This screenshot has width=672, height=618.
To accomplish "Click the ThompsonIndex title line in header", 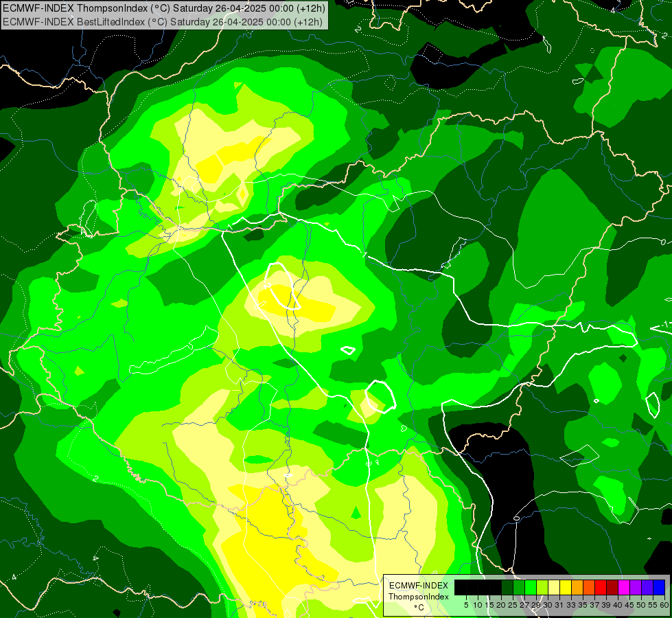I will (164, 8).
